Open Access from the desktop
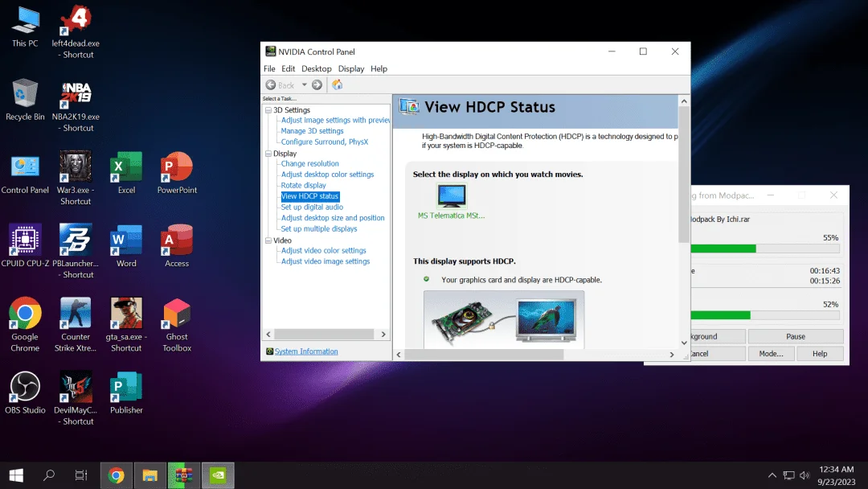This screenshot has height=489, width=868. point(177,246)
